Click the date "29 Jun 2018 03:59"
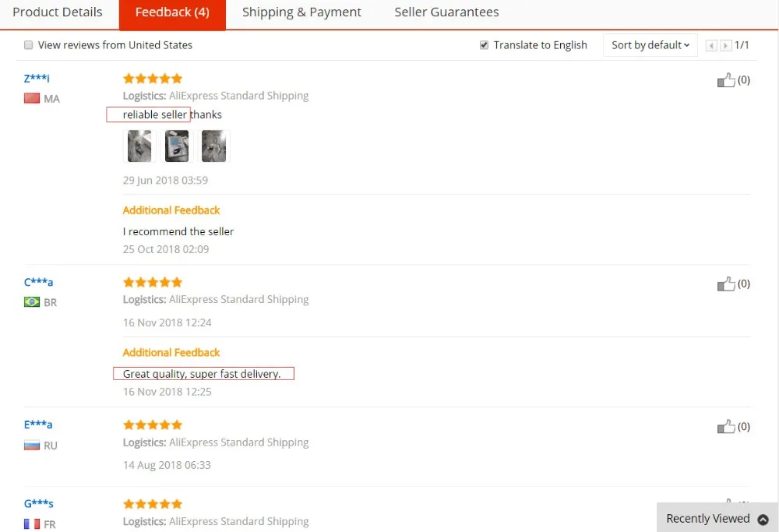This screenshot has height=532, width=779. [165, 180]
